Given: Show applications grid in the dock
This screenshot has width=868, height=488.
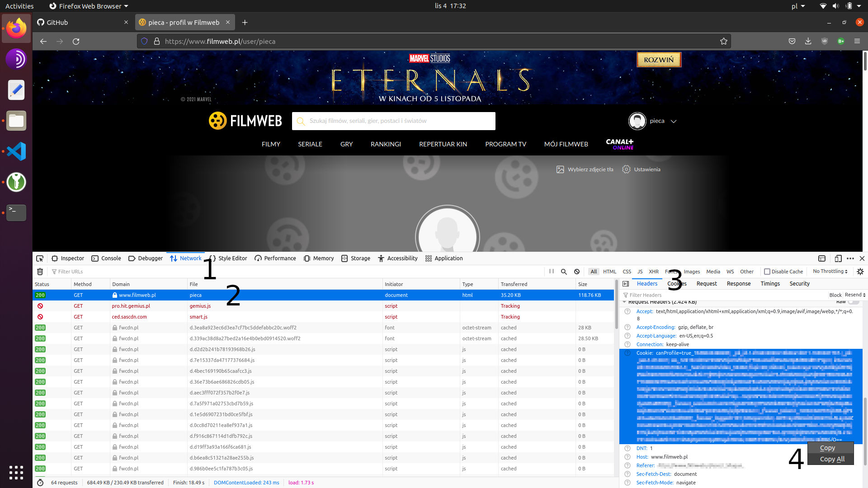Looking at the screenshot, I should pyautogui.click(x=16, y=472).
